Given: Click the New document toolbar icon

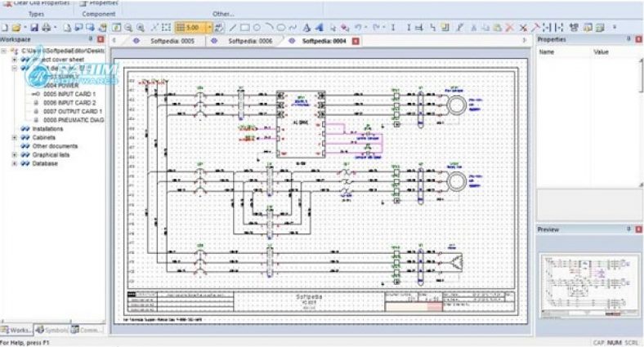Looking at the screenshot, I should (x=5, y=28).
